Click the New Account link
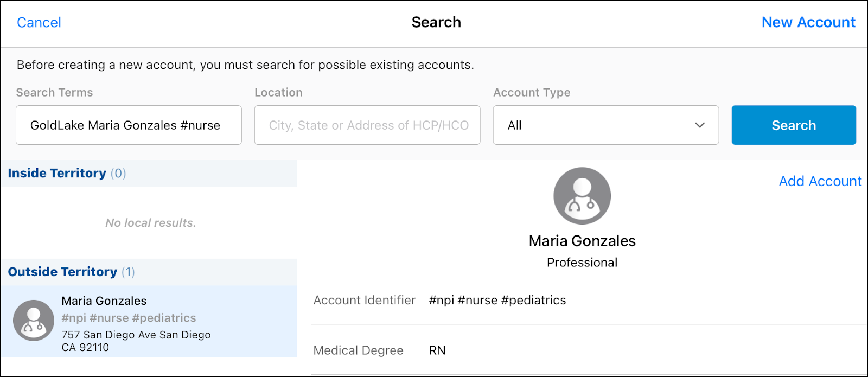This screenshot has width=868, height=377. tap(808, 23)
